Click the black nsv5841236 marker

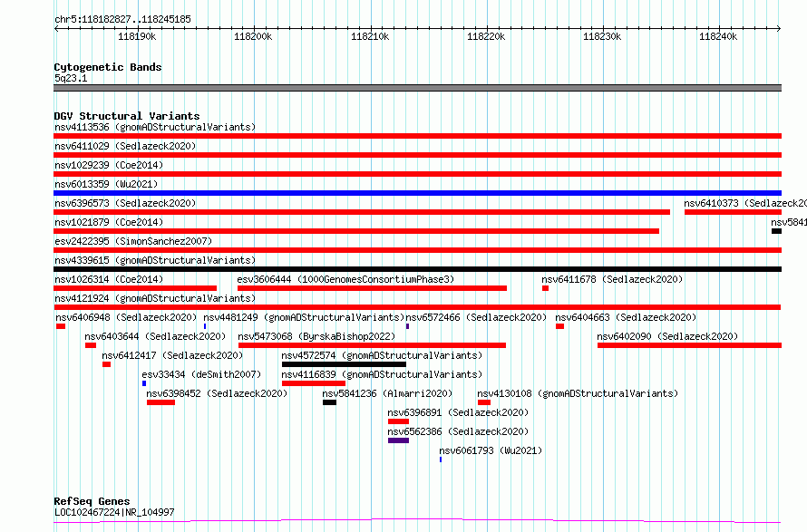coord(329,402)
